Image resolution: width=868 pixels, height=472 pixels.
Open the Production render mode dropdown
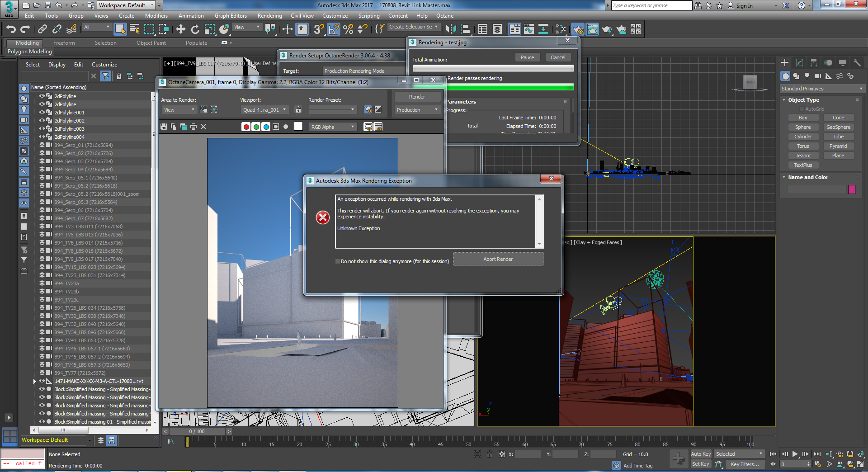click(417, 110)
